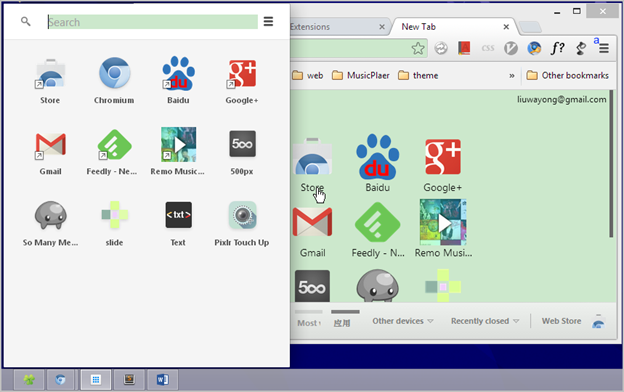Open the Other bookmarks folder
The image size is (624, 392).
point(567,76)
